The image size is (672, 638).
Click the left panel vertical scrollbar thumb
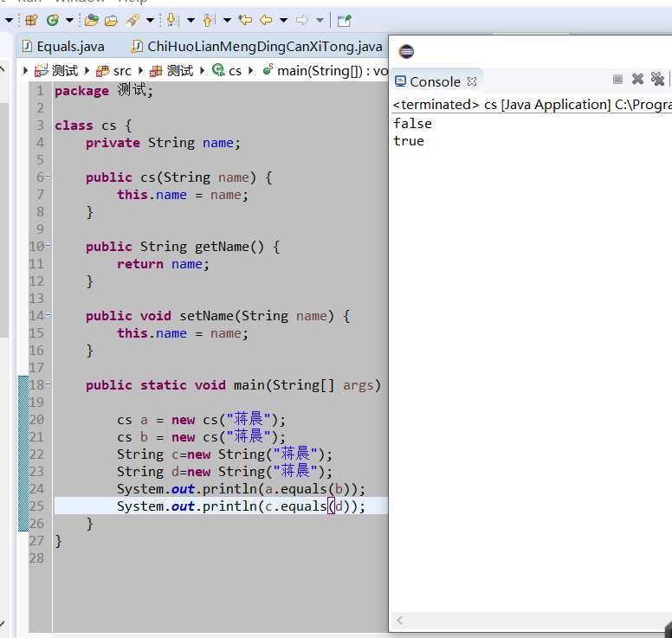click(3, 220)
